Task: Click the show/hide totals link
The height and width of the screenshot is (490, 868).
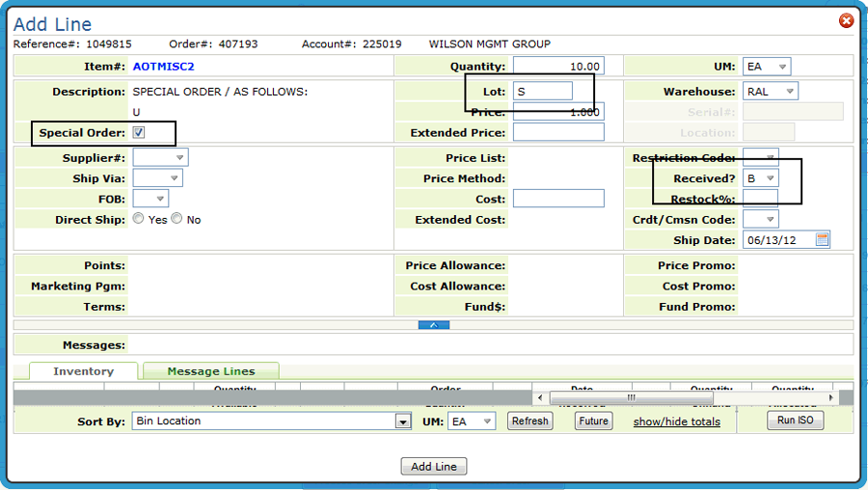Action: tap(676, 422)
